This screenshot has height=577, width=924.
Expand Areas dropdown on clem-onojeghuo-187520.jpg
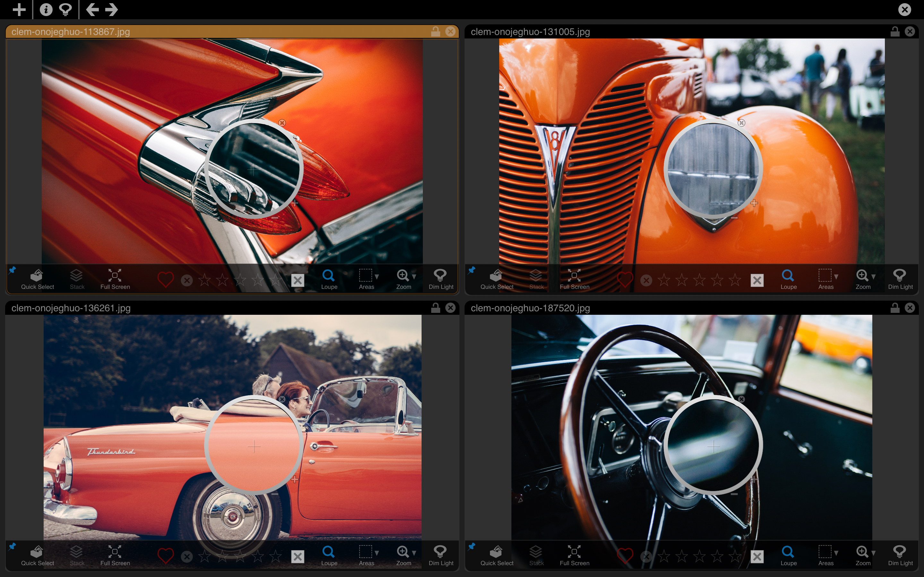836,553
